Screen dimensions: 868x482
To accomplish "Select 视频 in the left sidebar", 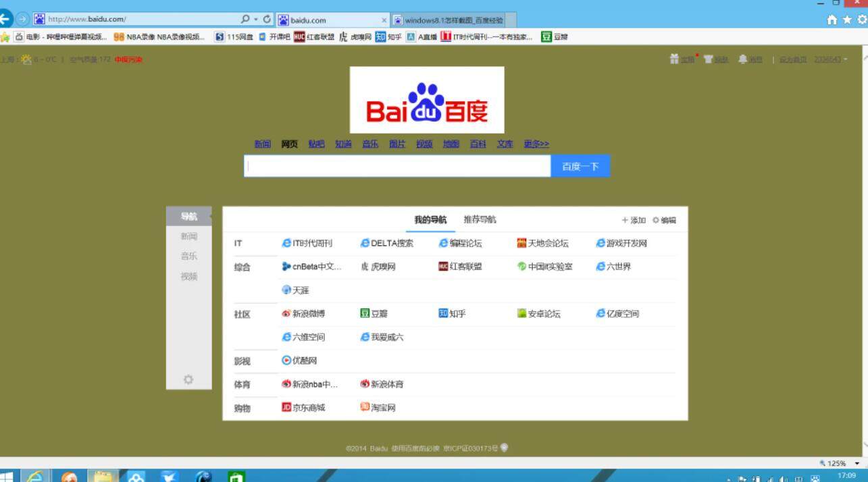I will [x=188, y=277].
